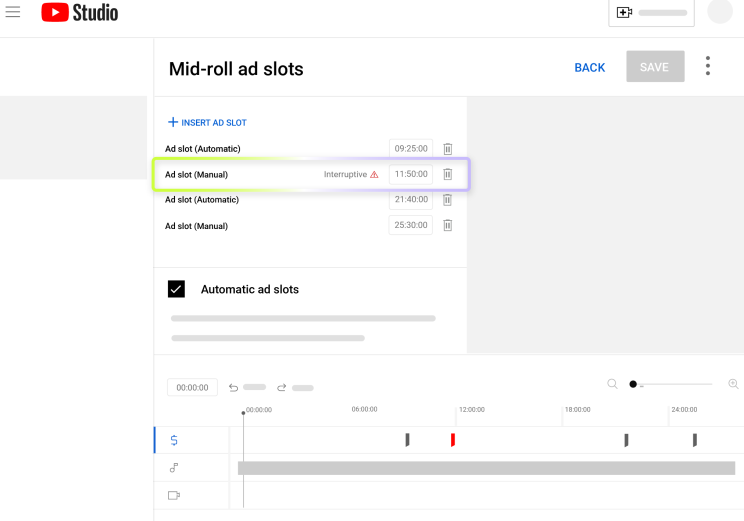Viewport: 744px width, 521px height.
Task: Open the three-dot more options menu
Action: (x=708, y=67)
